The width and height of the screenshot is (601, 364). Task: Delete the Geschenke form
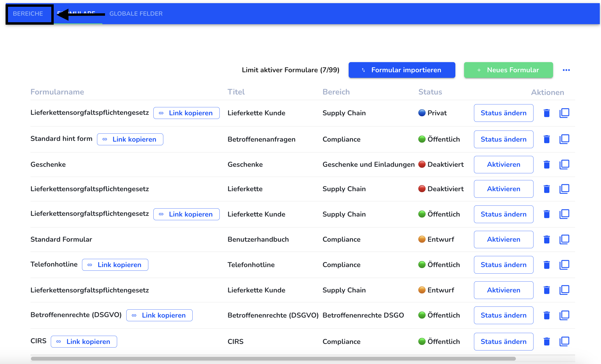tap(547, 165)
